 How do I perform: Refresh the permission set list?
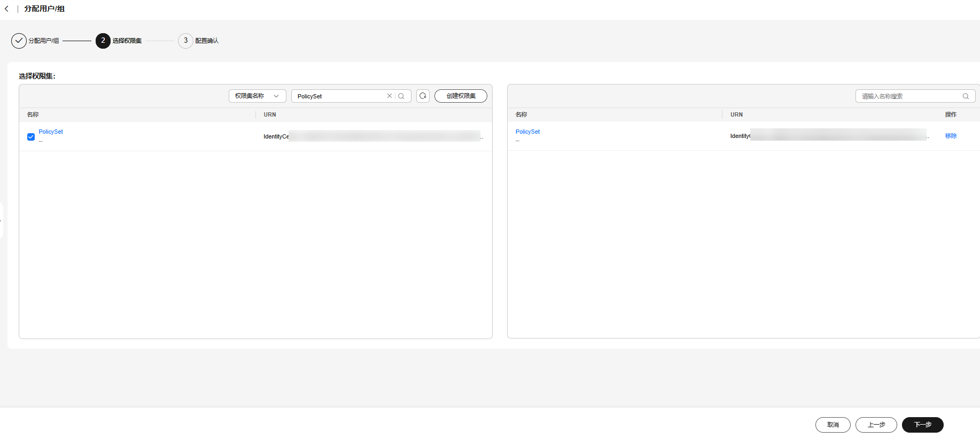coord(423,96)
